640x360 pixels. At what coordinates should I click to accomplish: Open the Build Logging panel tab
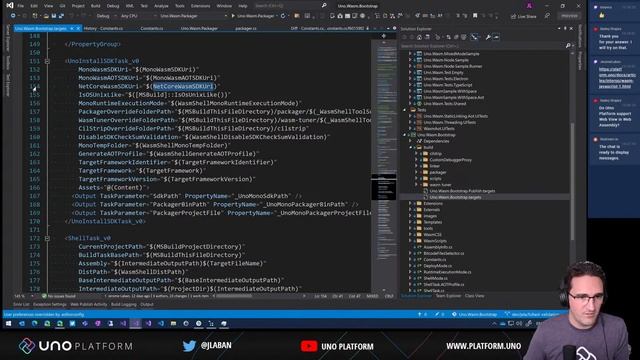(x=124, y=304)
